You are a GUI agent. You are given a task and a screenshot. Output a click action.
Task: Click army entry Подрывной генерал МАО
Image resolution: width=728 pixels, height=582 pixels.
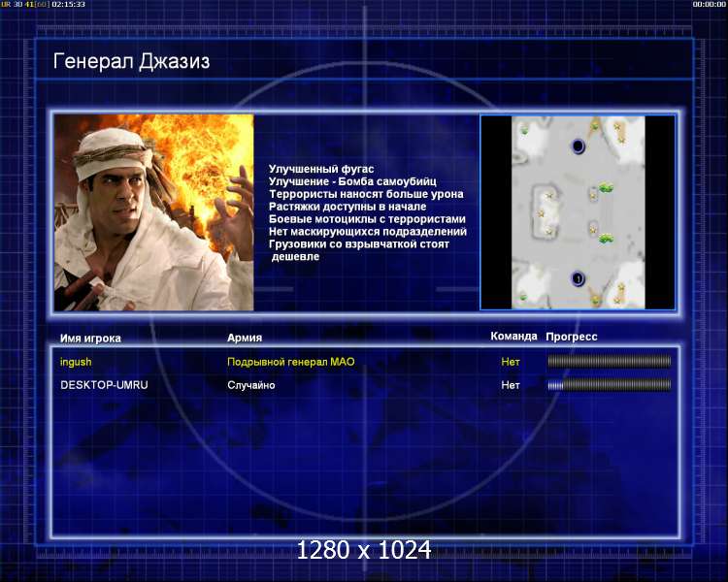[x=290, y=362]
